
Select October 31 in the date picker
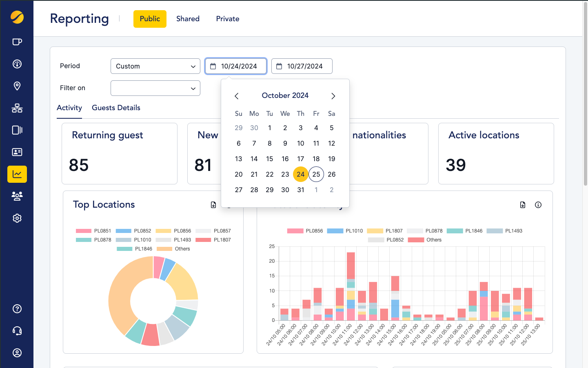(301, 190)
